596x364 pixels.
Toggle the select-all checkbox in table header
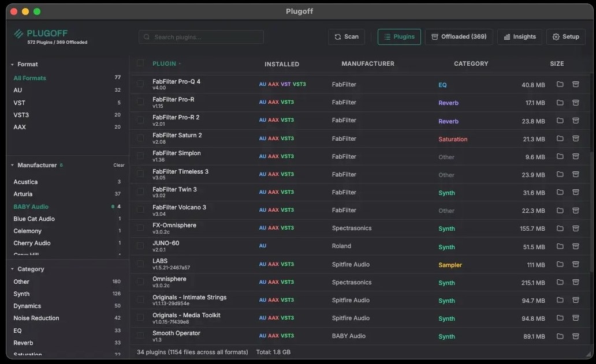pos(140,63)
